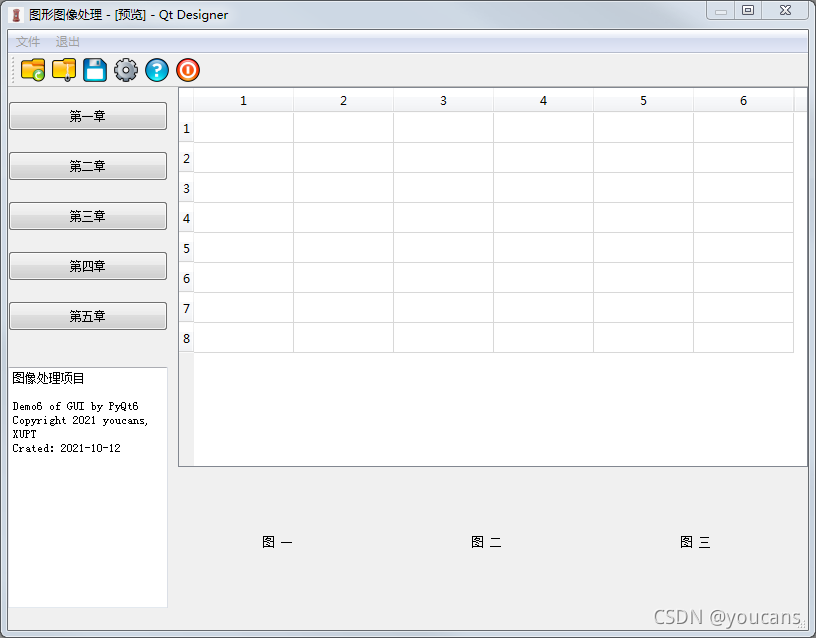Click the 图 二 label
The height and width of the screenshot is (638, 816).
point(486,542)
